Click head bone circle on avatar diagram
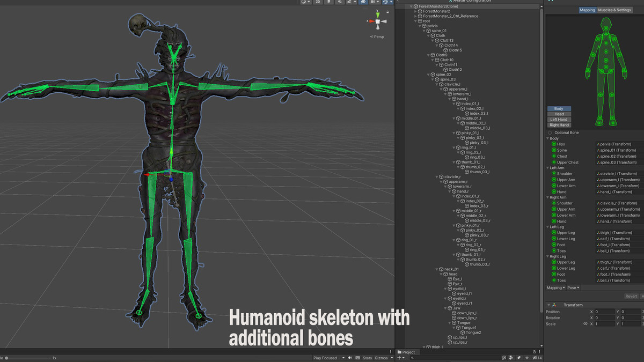Screen dimensions: 644x362 [x=606, y=28]
